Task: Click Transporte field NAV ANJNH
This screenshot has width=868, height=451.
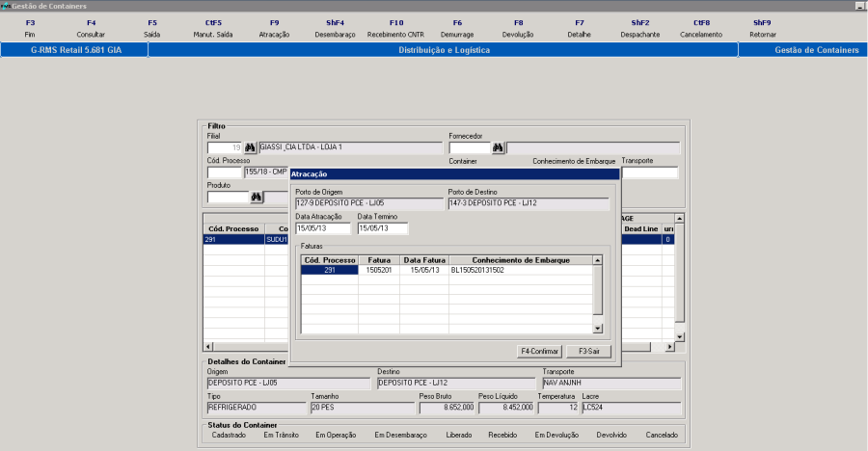Action: tap(611, 383)
